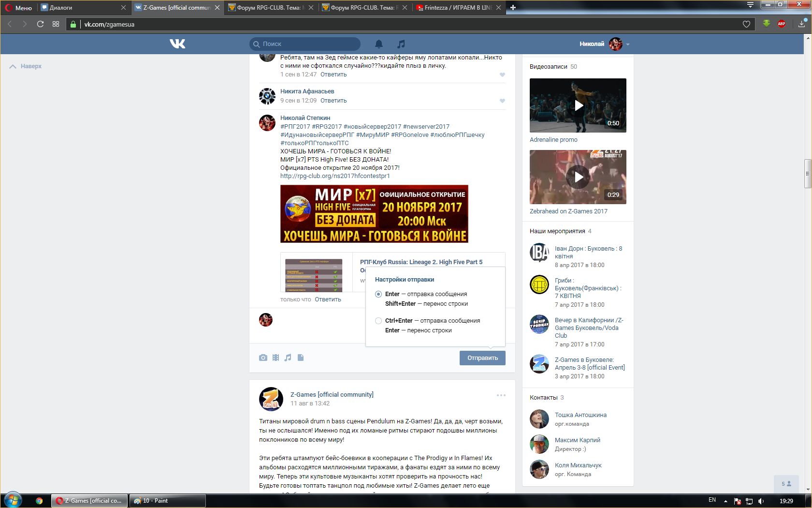Open the Вечер в Калифорнии event
Viewport: 812px width, 508px height.
pyautogui.click(x=589, y=328)
